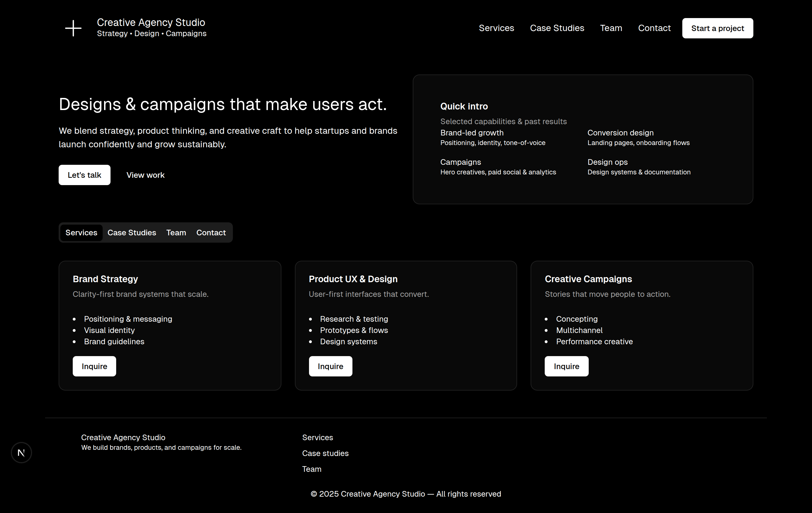Click the plus logo icon in header
The width and height of the screenshot is (812, 513).
(x=73, y=28)
